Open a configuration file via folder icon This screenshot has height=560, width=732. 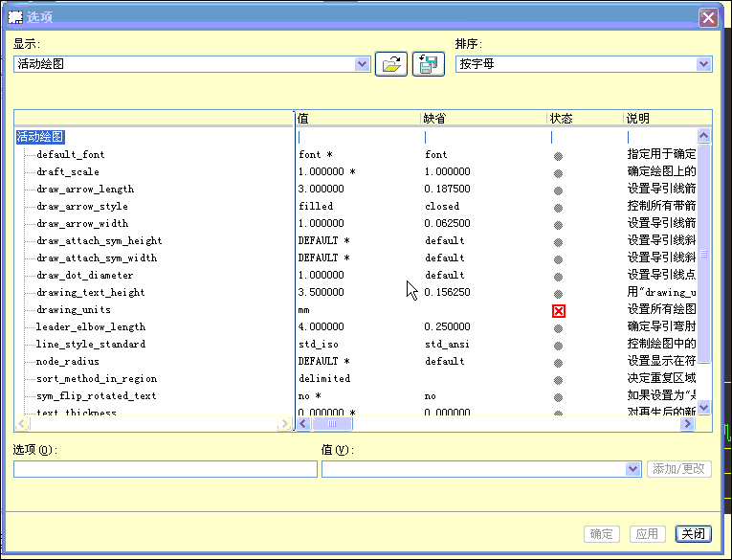(x=391, y=64)
